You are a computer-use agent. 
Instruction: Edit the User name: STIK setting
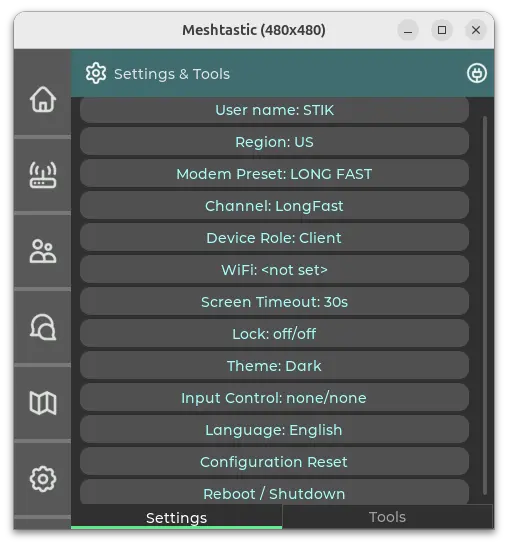pos(274,110)
